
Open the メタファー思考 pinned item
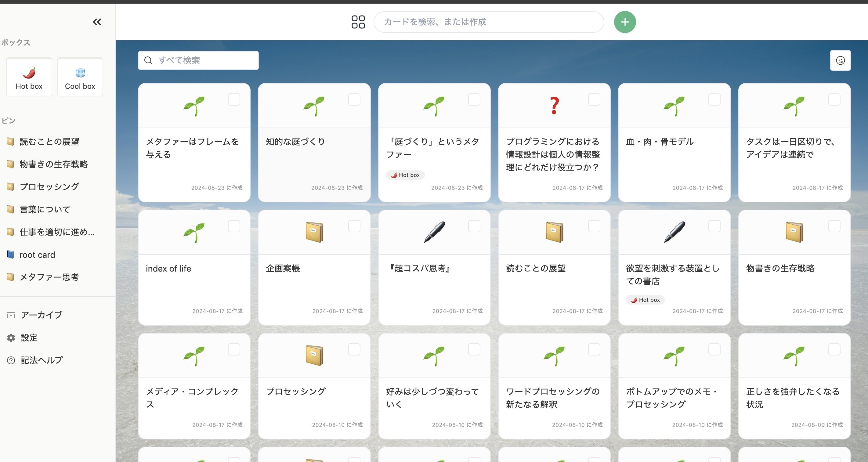(49, 277)
